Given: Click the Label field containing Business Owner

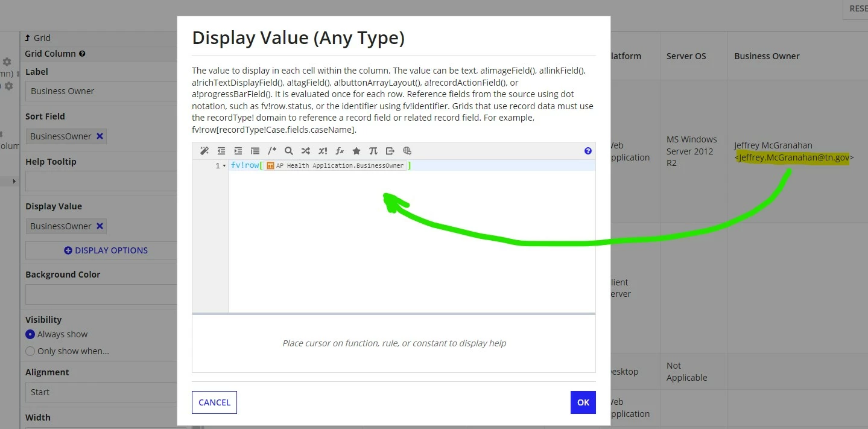Looking at the screenshot, I should pyautogui.click(x=101, y=91).
